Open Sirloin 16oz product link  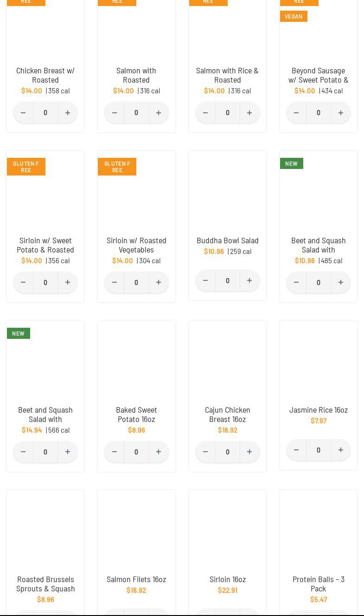227,579
